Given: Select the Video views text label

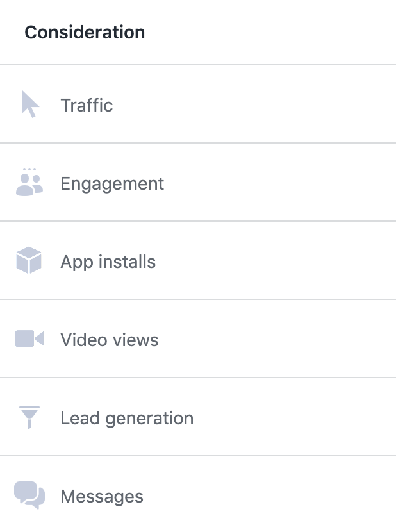Looking at the screenshot, I should 110,340.
